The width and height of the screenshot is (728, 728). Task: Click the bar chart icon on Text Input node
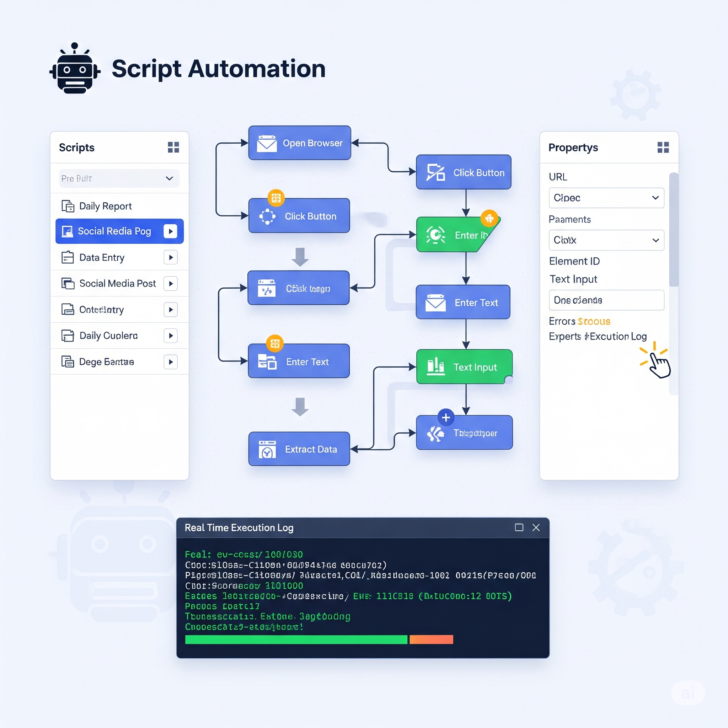(x=435, y=366)
